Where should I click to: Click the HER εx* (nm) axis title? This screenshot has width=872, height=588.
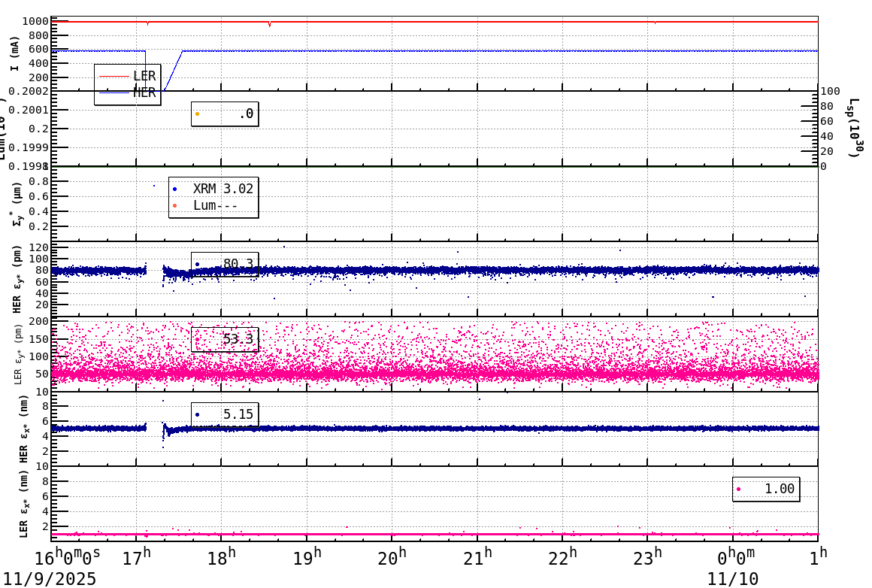point(23,429)
